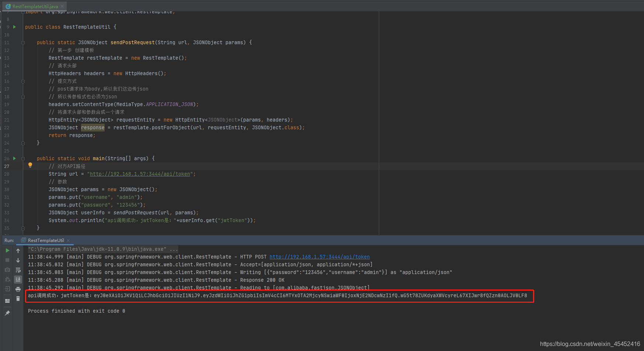This screenshot has width=644, height=351.
Task: Click the attach debugger bug icon
Action: 7,280
